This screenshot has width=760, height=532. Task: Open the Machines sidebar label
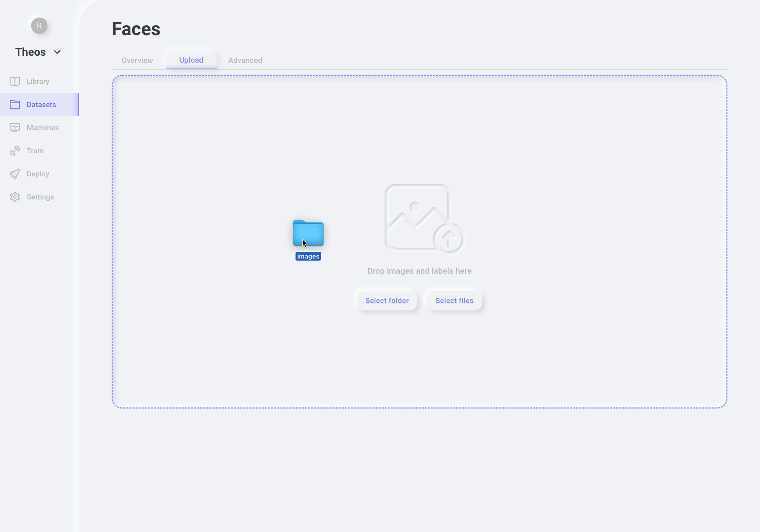(43, 128)
